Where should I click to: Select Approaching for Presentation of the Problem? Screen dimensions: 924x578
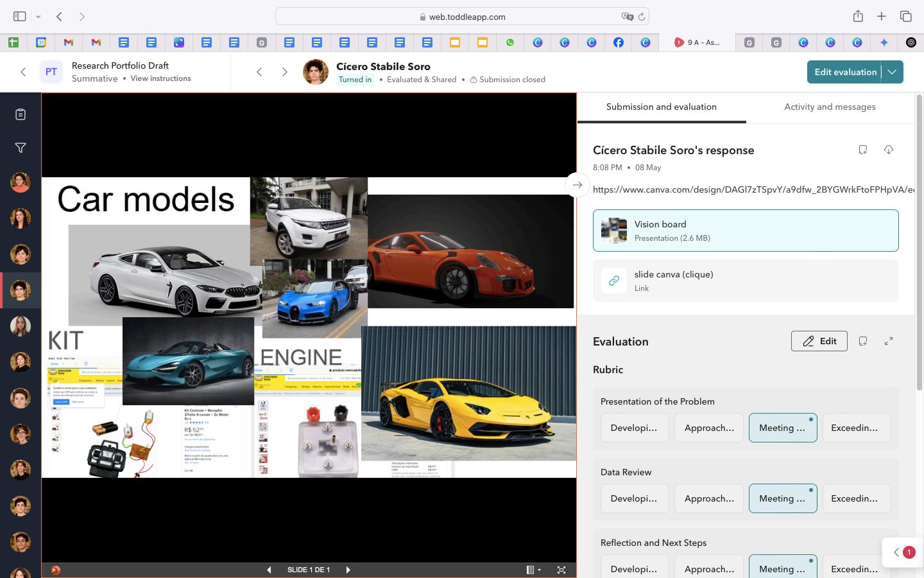point(709,428)
